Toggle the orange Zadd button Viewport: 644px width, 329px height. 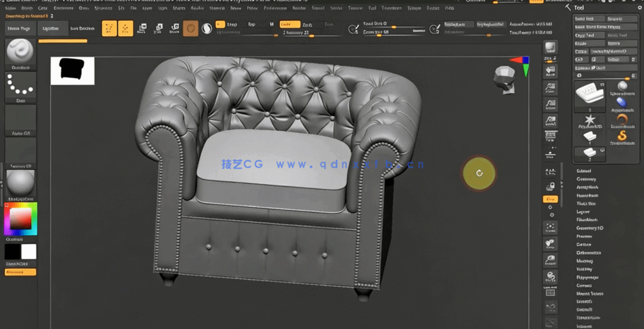(x=289, y=25)
